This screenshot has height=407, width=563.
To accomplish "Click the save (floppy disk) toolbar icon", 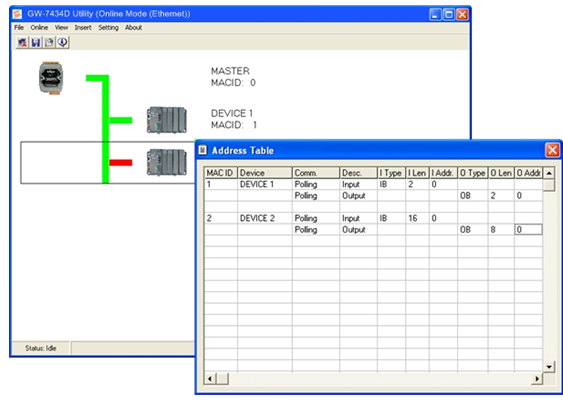I will (x=36, y=42).
